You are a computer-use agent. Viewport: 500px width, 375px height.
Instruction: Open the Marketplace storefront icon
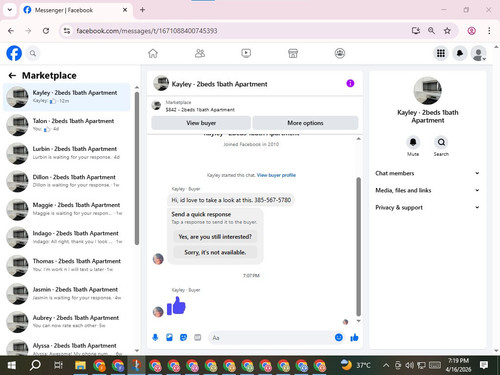tap(293, 53)
